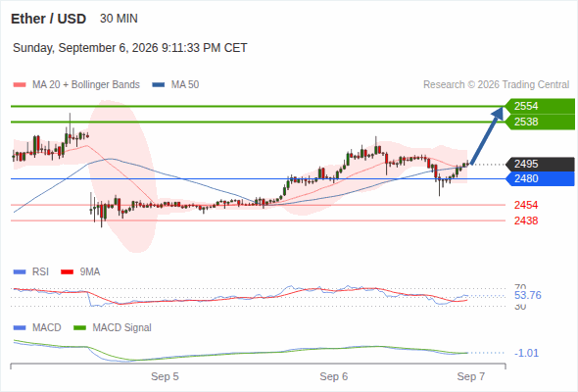Click the red 9MA legend swatch
Viewport: 578px width, 392px height.
[x=67, y=272]
